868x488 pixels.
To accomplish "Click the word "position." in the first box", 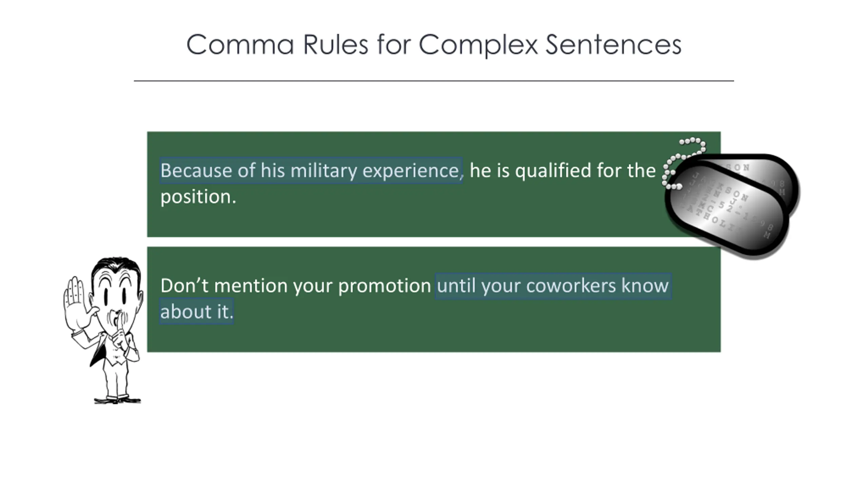I will pyautogui.click(x=198, y=197).
